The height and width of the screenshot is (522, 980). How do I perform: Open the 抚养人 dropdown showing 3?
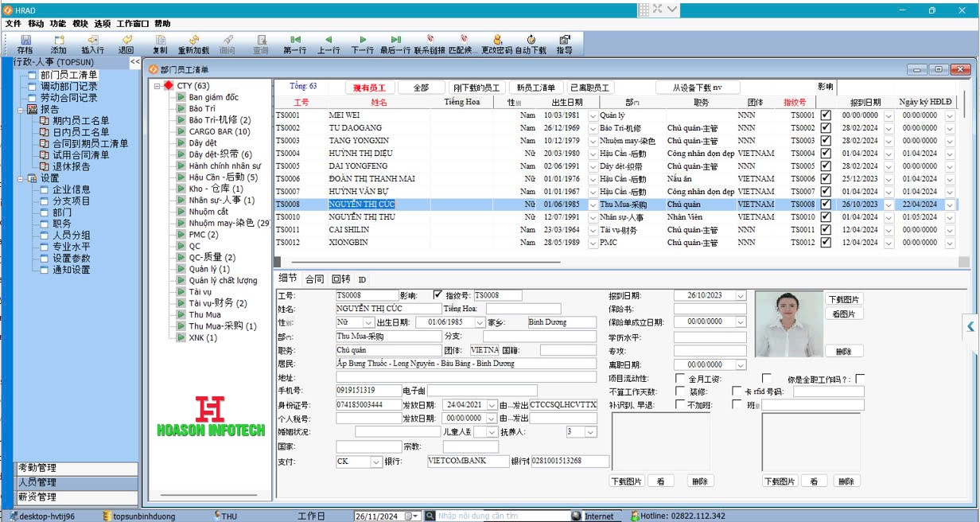[590, 431]
